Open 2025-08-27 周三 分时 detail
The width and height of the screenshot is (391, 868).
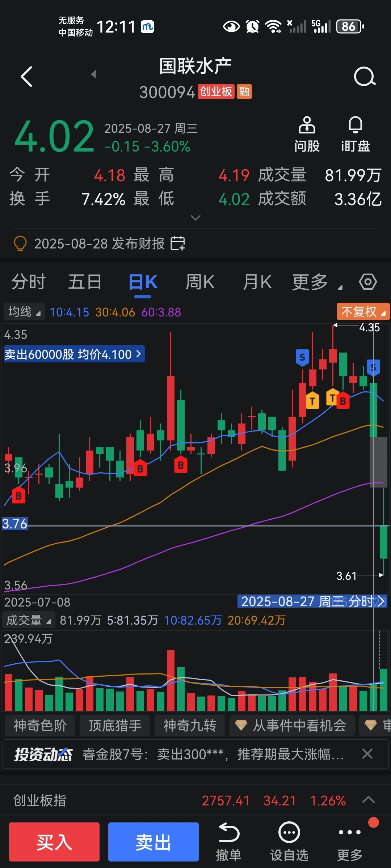coord(312,601)
